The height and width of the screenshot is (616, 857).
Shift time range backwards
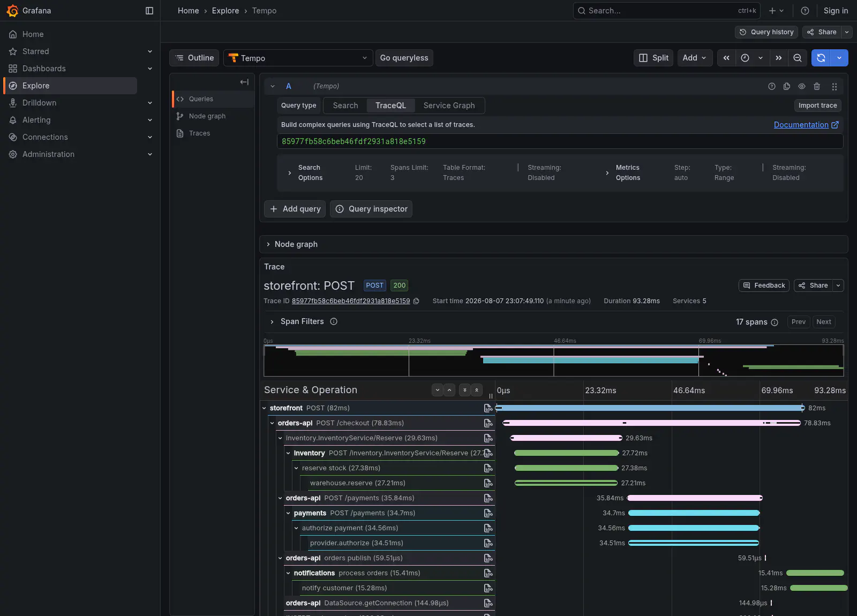point(726,58)
